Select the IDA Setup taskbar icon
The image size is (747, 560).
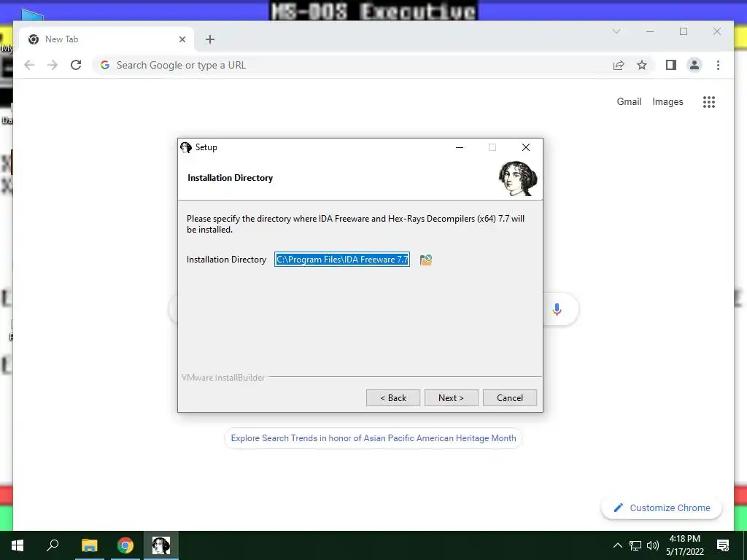pos(161,545)
